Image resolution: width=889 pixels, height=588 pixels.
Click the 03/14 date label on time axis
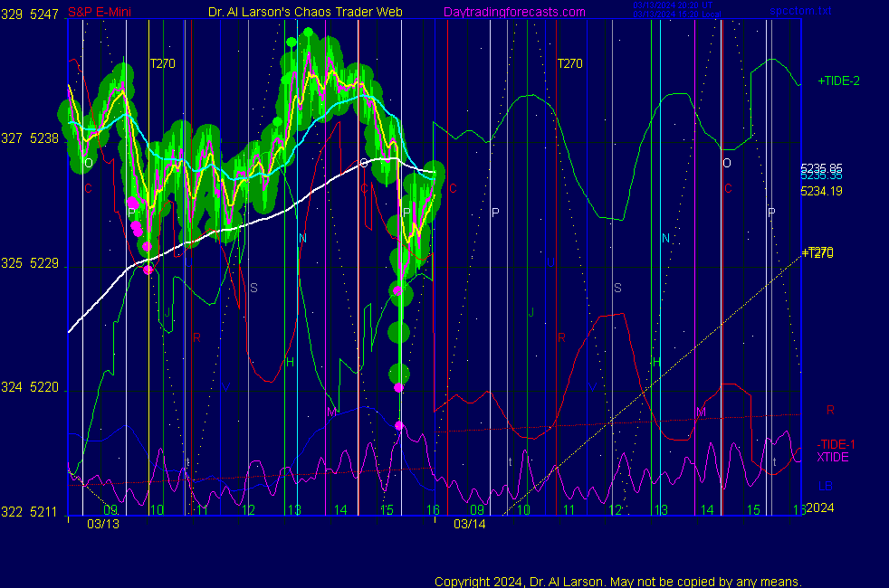[x=470, y=524]
